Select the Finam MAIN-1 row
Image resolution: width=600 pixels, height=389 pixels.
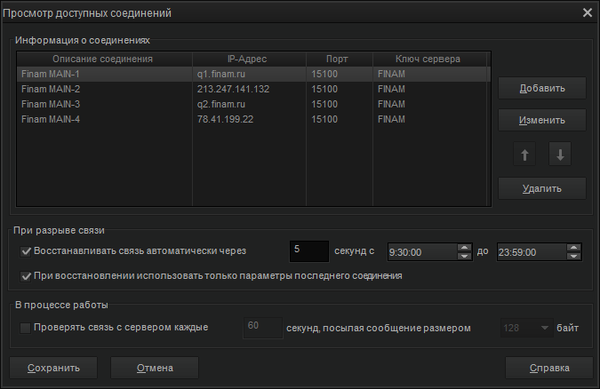click(254, 74)
